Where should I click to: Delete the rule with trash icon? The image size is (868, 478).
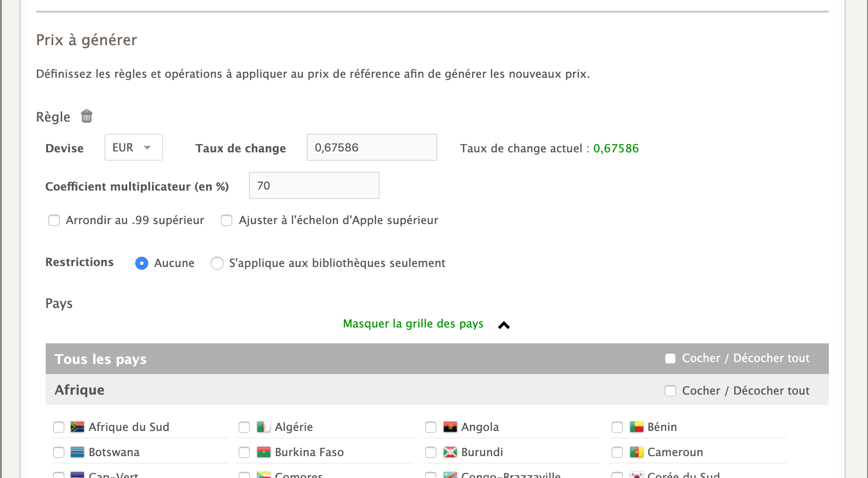[x=87, y=116]
